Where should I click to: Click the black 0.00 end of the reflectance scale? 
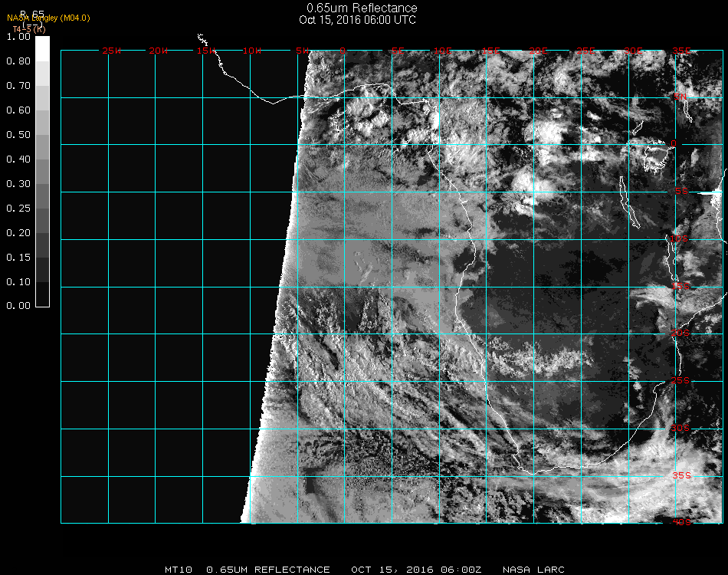click(42, 294)
